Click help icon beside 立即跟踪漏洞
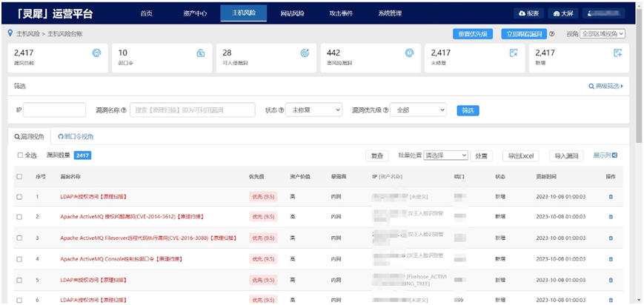Viewport: 644px width, 305px height. pyautogui.click(x=551, y=34)
